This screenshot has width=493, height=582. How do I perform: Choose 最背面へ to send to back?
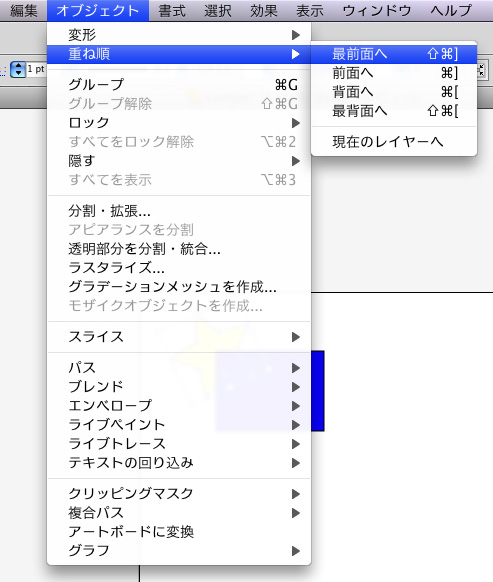tap(394, 111)
